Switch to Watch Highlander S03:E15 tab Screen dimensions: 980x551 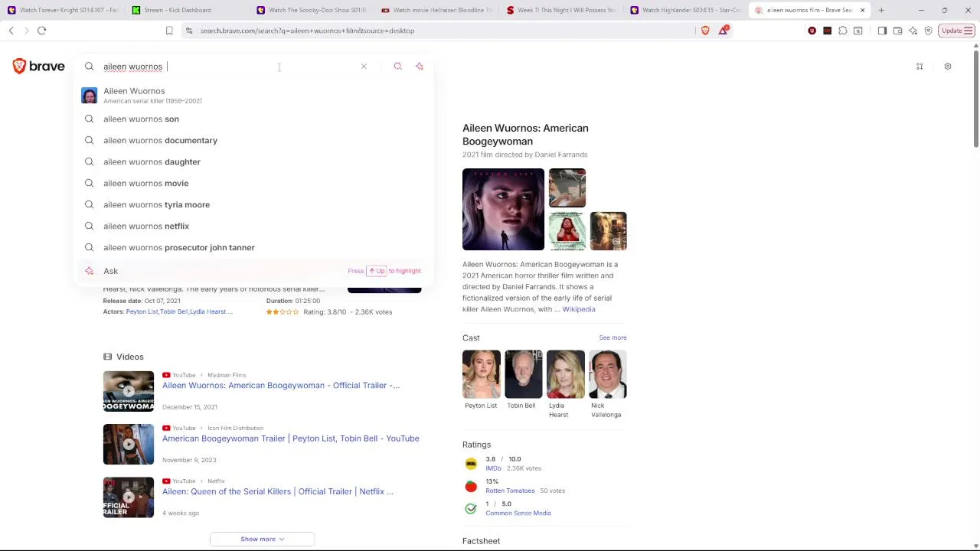687,10
